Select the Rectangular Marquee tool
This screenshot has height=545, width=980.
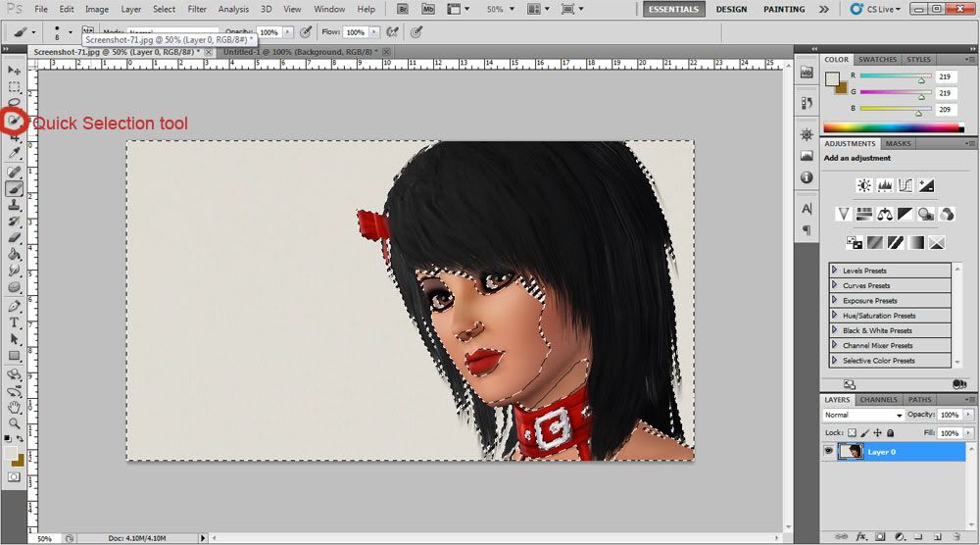click(x=14, y=87)
